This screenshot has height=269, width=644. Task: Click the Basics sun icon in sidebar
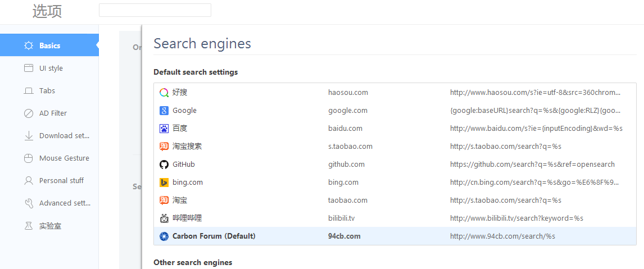pyautogui.click(x=28, y=45)
